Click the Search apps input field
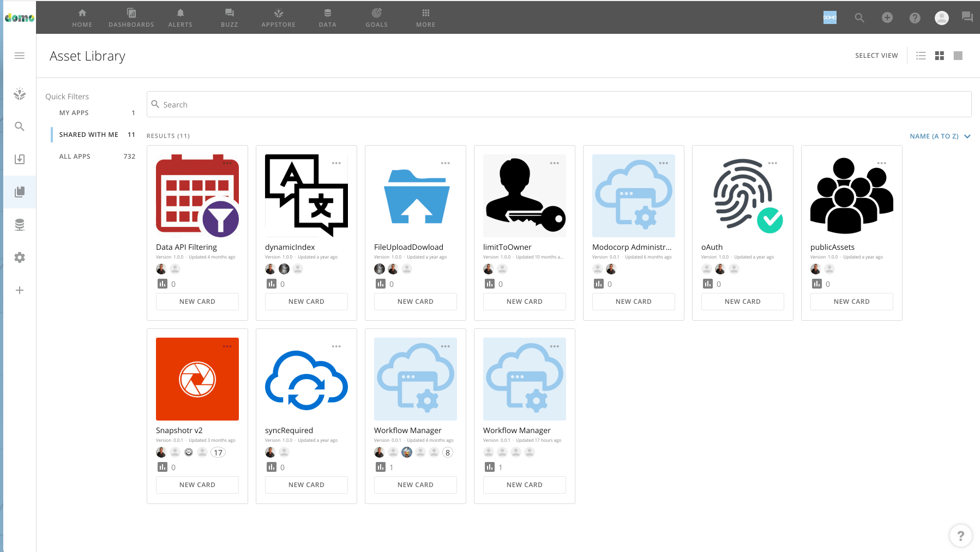 coord(559,104)
